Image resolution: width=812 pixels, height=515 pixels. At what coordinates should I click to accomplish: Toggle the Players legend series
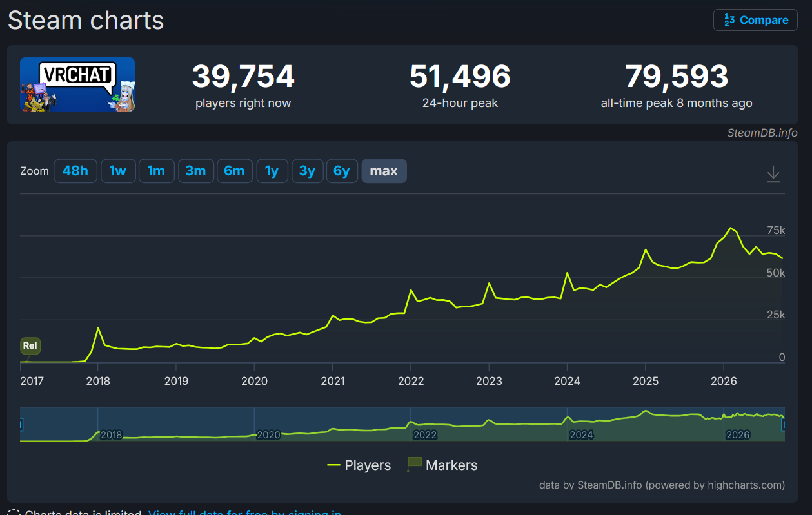click(359, 465)
